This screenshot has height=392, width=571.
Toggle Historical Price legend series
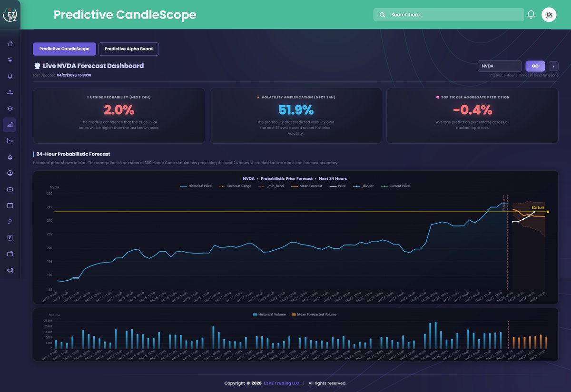point(196,186)
